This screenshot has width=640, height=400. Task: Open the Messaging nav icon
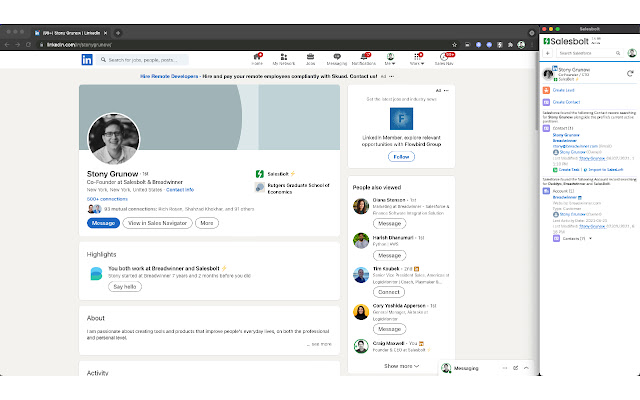[337, 59]
